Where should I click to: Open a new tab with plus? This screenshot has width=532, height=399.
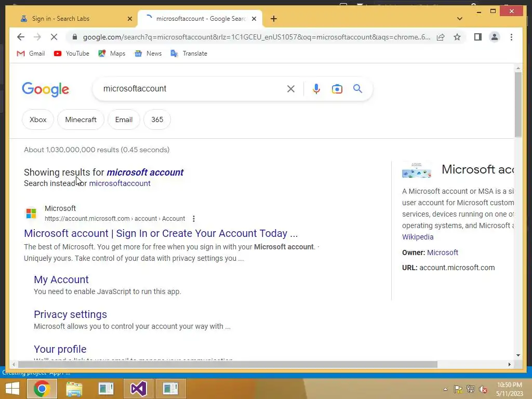(274, 19)
